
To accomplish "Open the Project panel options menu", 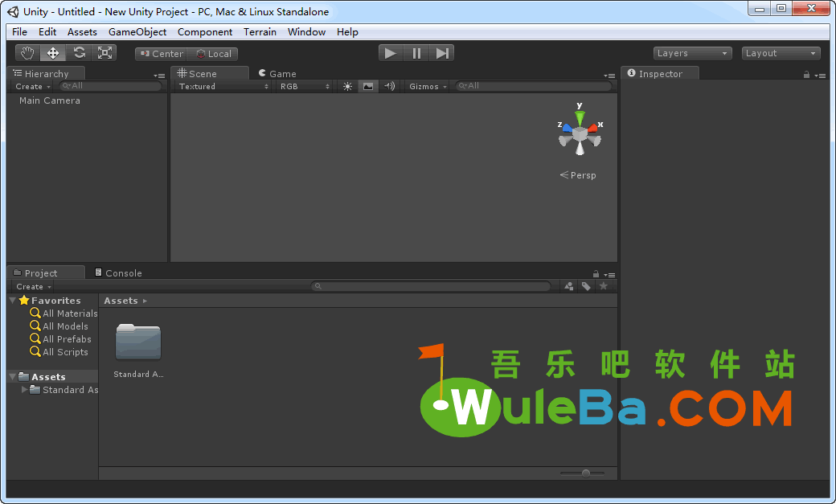I will tap(609, 275).
